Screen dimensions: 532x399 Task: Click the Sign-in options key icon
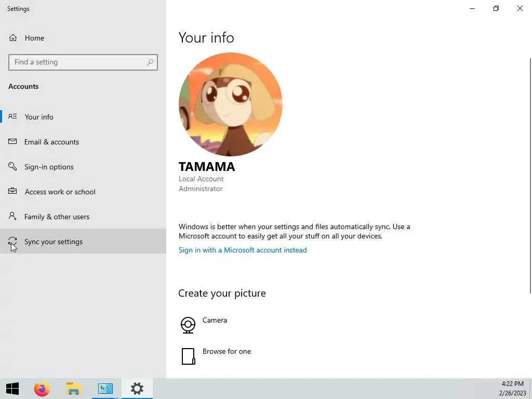click(12, 166)
